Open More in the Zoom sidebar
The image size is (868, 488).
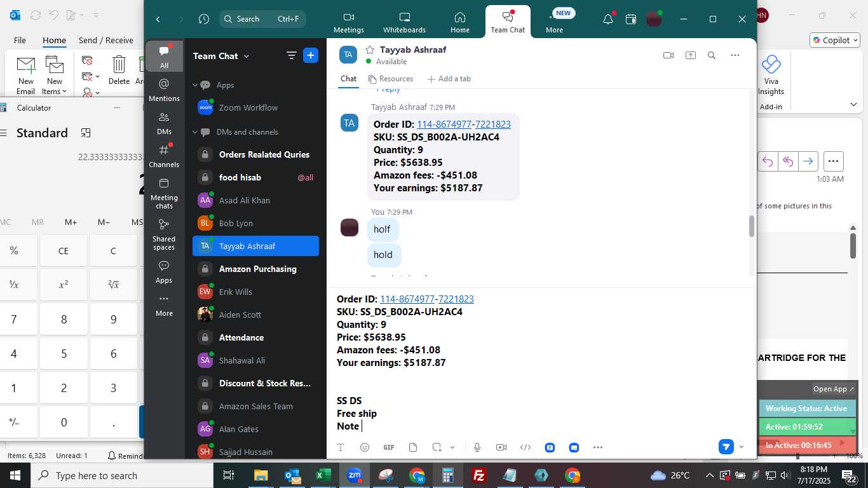pyautogui.click(x=164, y=305)
